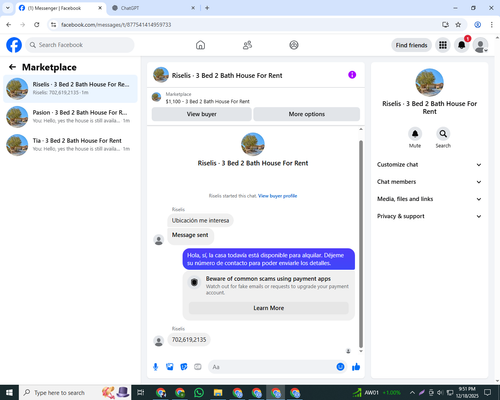500x400 pixels.
Task: Open Pasion conversation in the chat list
Action: (x=70, y=117)
